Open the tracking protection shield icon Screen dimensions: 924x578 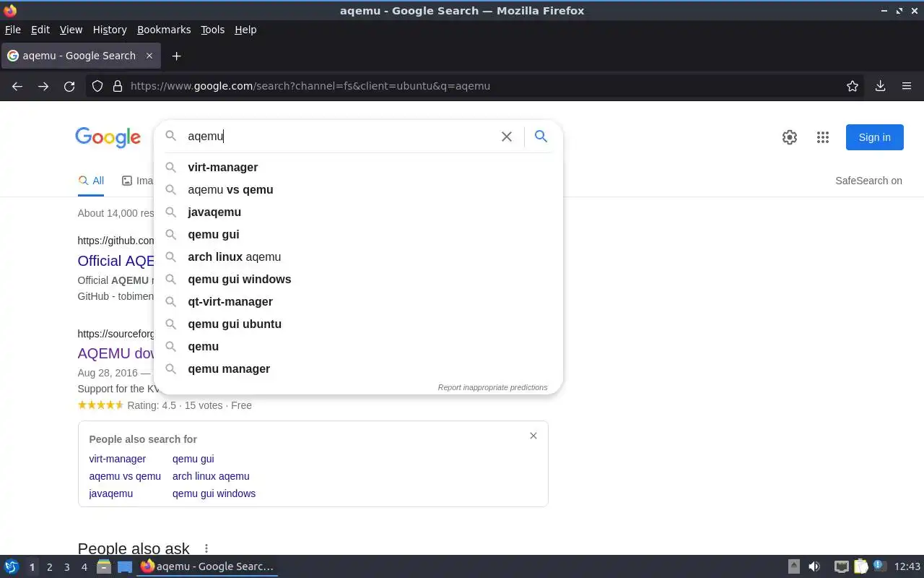97,86
